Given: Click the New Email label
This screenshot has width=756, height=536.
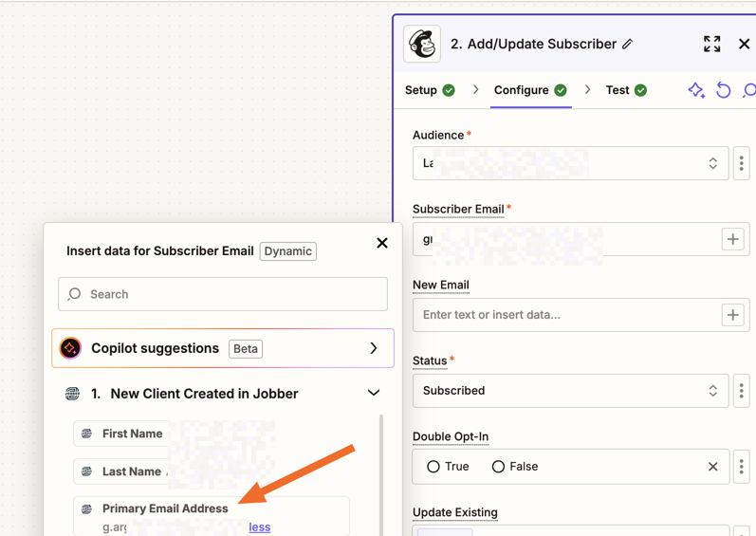Looking at the screenshot, I should (x=441, y=285).
